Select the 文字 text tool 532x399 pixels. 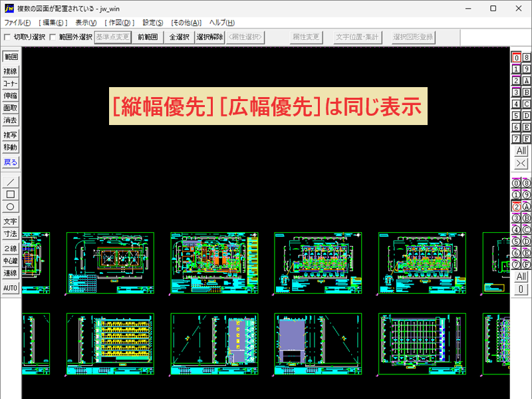[x=11, y=221]
